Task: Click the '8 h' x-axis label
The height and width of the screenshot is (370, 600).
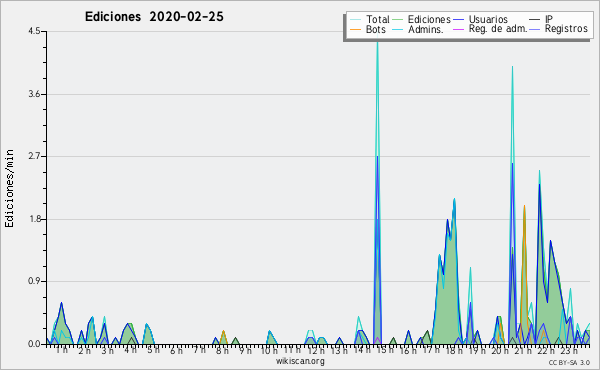Action: (222, 350)
